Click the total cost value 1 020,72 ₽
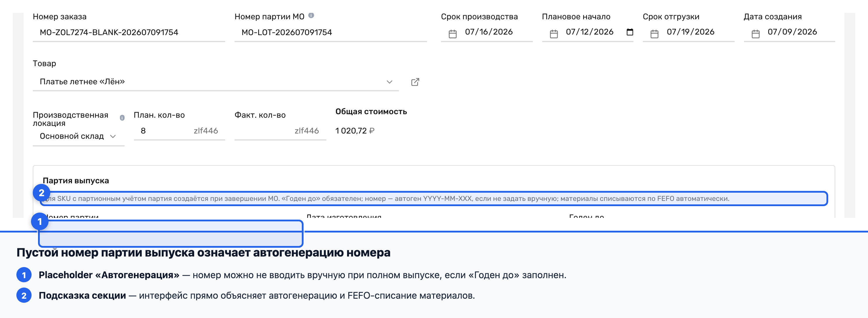This screenshot has width=868, height=318. [355, 131]
